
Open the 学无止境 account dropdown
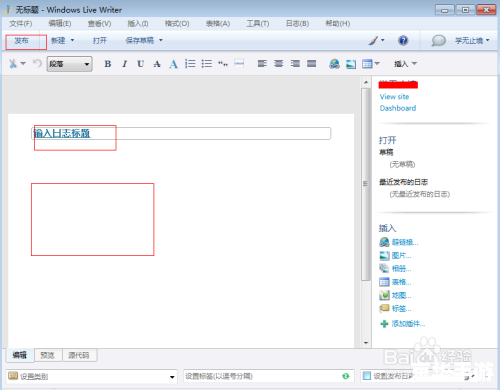tap(472, 41)
